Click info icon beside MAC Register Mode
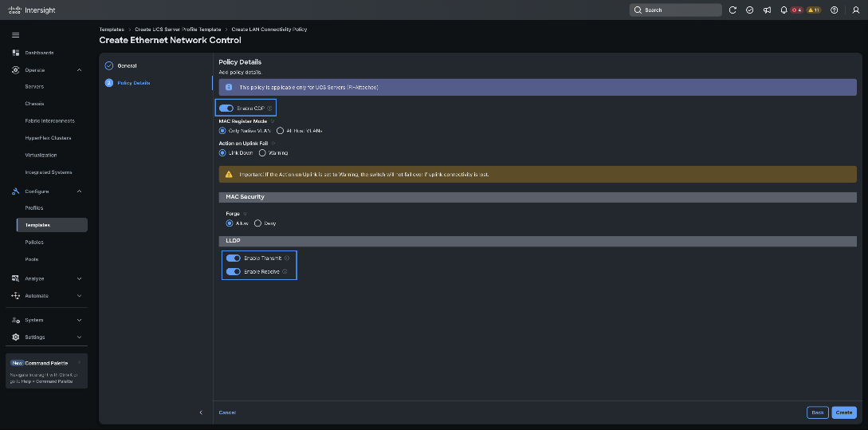The image size is (868, 430). [273, 120]
